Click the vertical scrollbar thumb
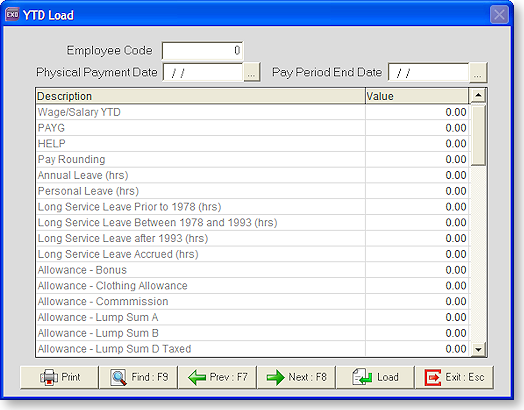The image size is (524, 410). click(478, 135)
